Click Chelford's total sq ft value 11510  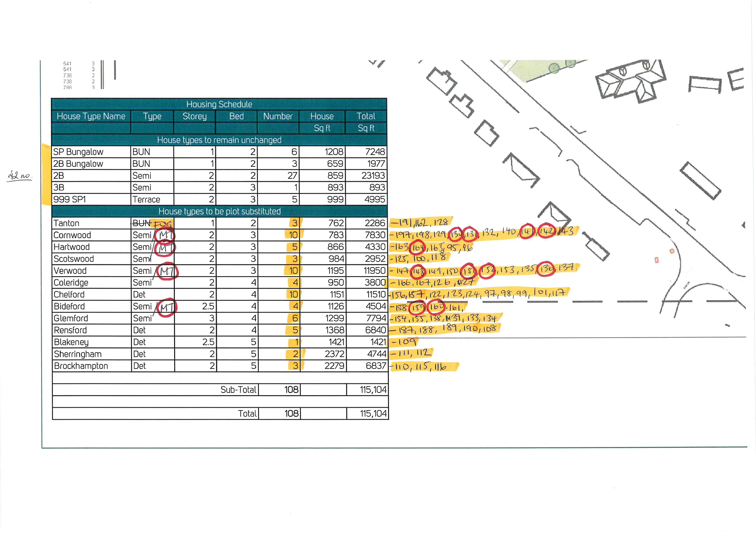[x=376, y=294]
